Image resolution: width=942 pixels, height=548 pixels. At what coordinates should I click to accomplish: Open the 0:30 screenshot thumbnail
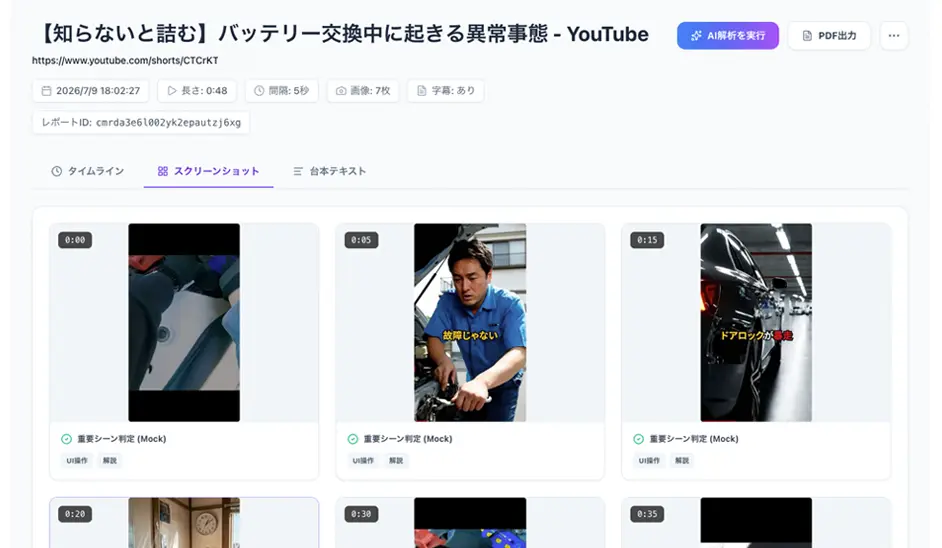click(x=470, y=522)
